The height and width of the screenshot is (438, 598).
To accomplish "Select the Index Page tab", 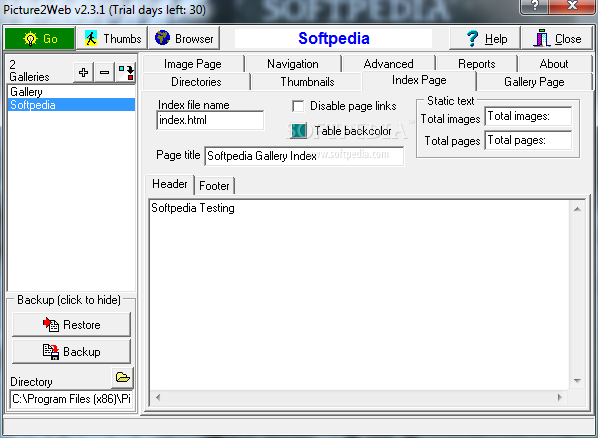I will (x=419, y=80).
